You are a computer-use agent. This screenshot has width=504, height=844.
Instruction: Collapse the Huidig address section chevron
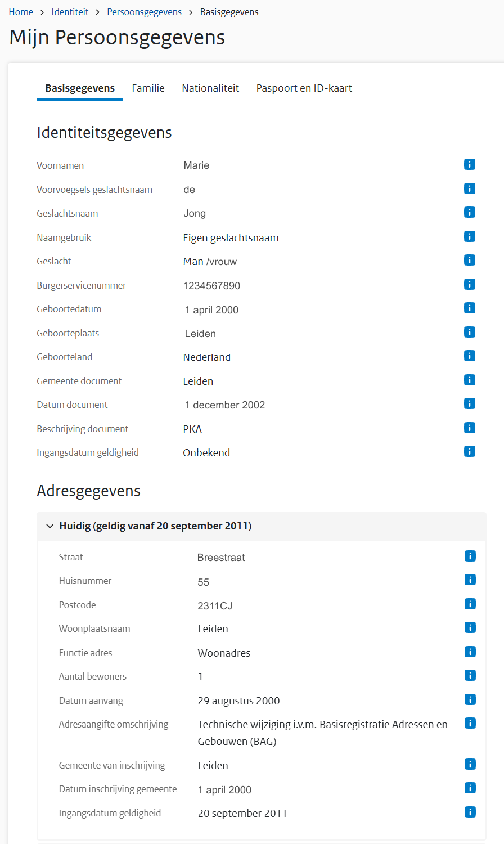click(x=50, y=527)
